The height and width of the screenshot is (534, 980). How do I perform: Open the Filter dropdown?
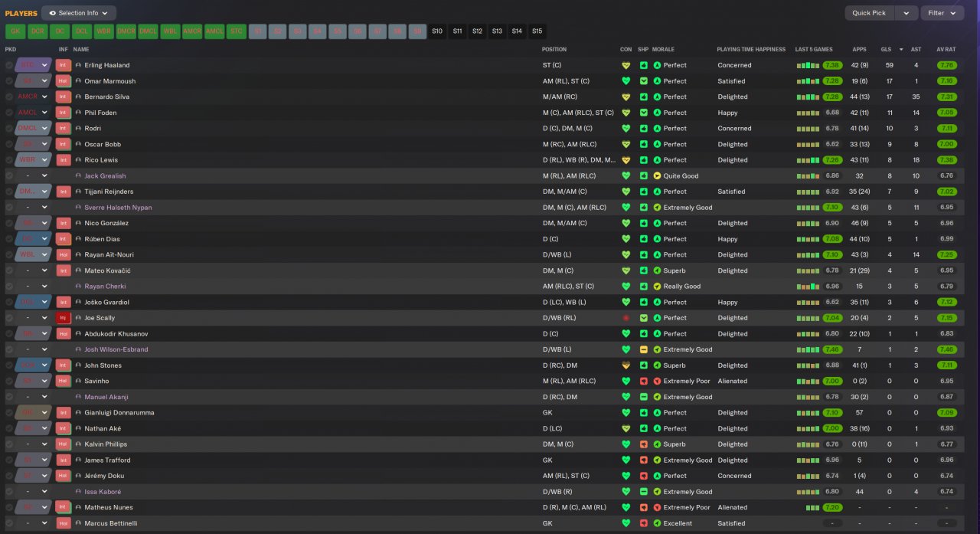click(942, 13)
